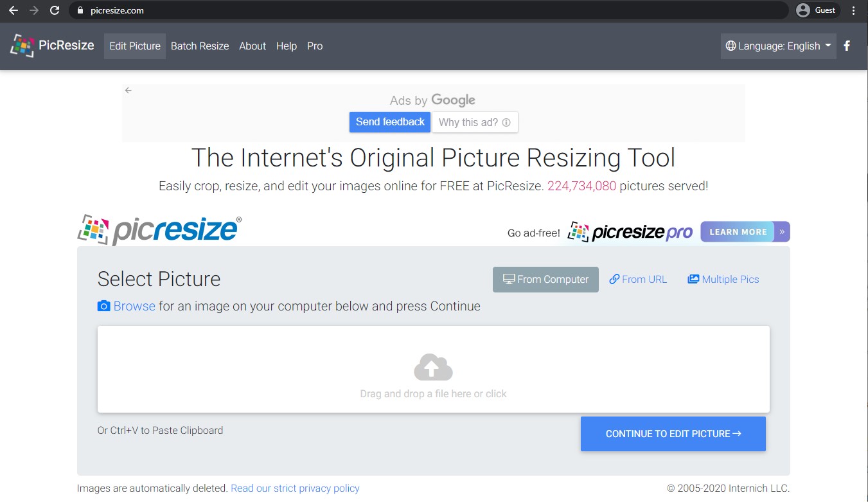Click the ad back arrow icon
The height and width of the screenshot is (502, 868).
[128, 91]
